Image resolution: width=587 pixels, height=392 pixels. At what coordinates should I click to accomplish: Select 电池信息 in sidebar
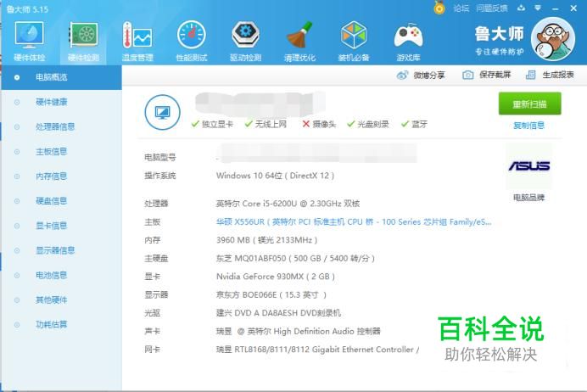coord(61,275)
